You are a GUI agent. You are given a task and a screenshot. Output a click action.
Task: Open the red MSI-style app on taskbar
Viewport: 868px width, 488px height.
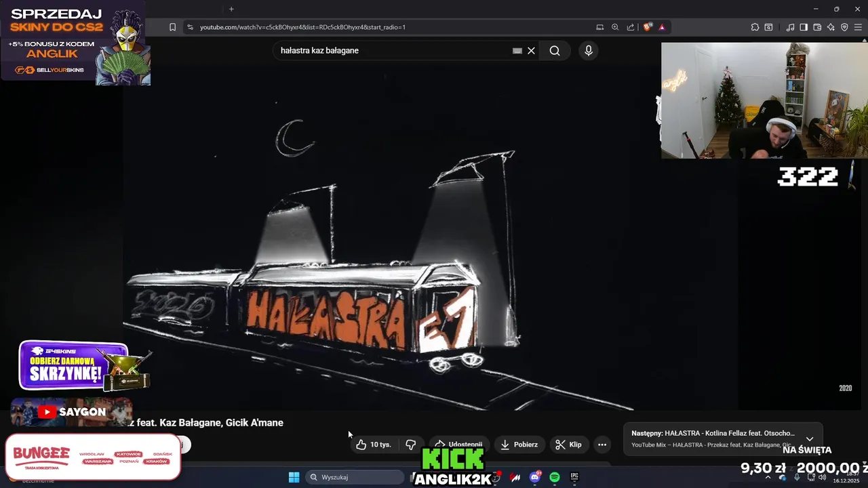(x=515, y=477)
